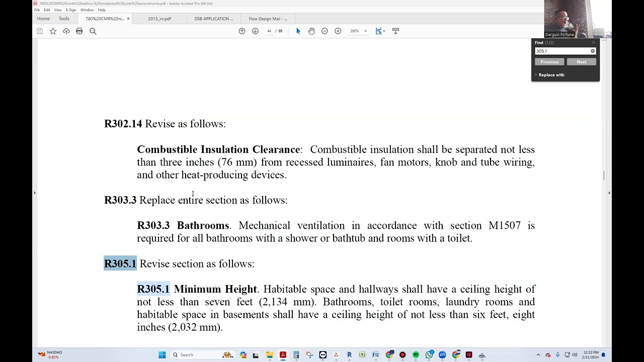Show hidden system tray icons
Image resolution: width=644 pixels, height=362 pixels.
click(538, 355)
